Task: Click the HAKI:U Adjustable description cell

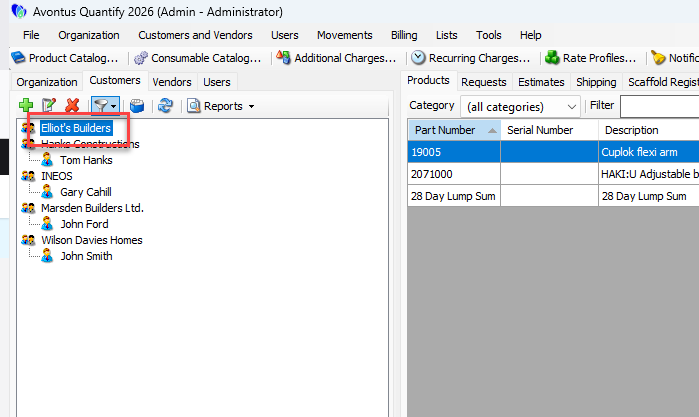Action: point(649,174)
